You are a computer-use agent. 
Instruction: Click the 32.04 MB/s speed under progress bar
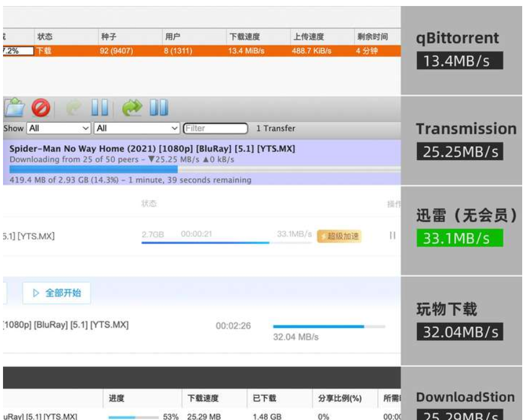[x=296, y=337]
